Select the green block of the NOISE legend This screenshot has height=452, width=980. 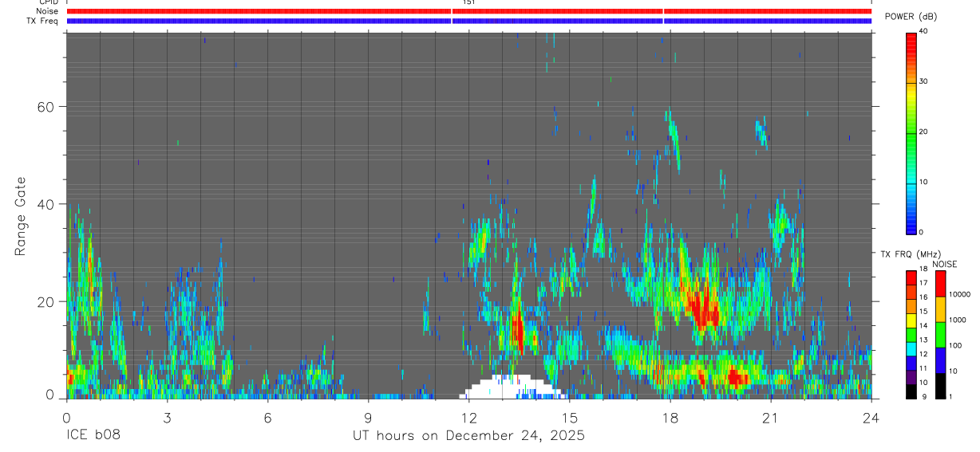941,335
